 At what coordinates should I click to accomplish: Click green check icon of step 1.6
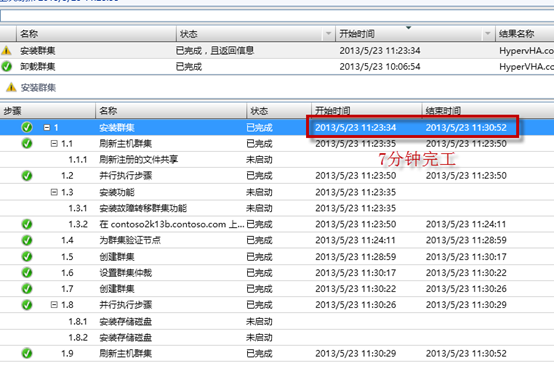27,272
